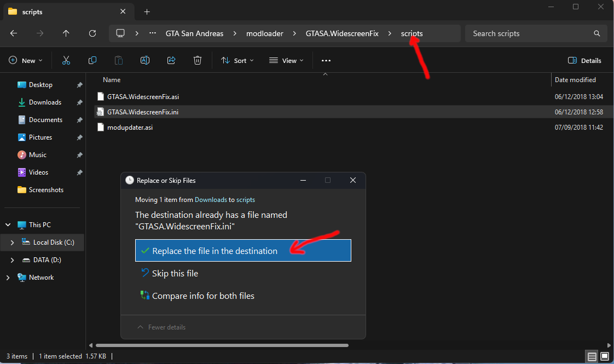Expand the Network tree node
The width and height of the screenshot is (614, 364).
8,278
